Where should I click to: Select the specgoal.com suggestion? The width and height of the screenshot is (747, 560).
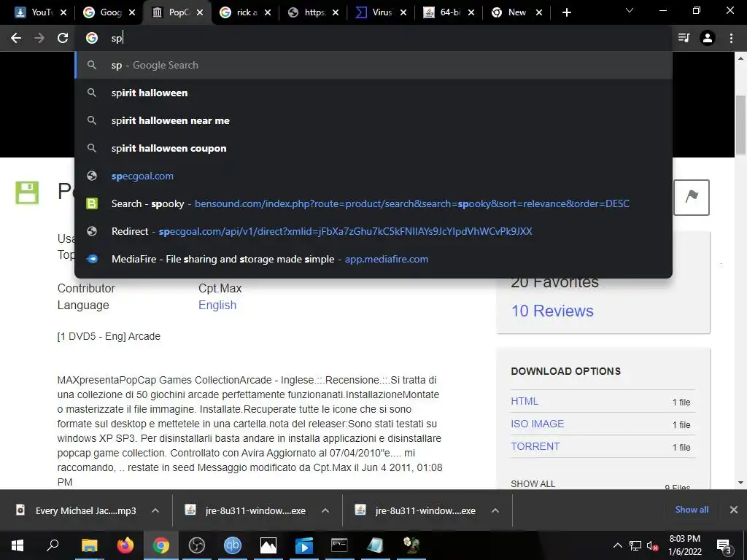[373, 176]
